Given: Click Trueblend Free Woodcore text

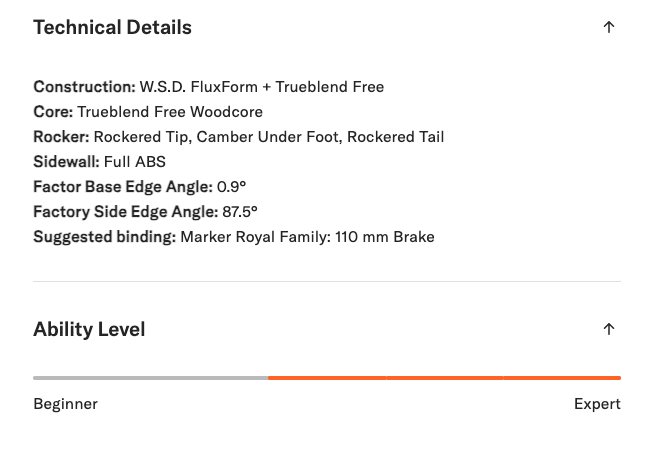Looking at the screenshot, I should tap(170, 112).
